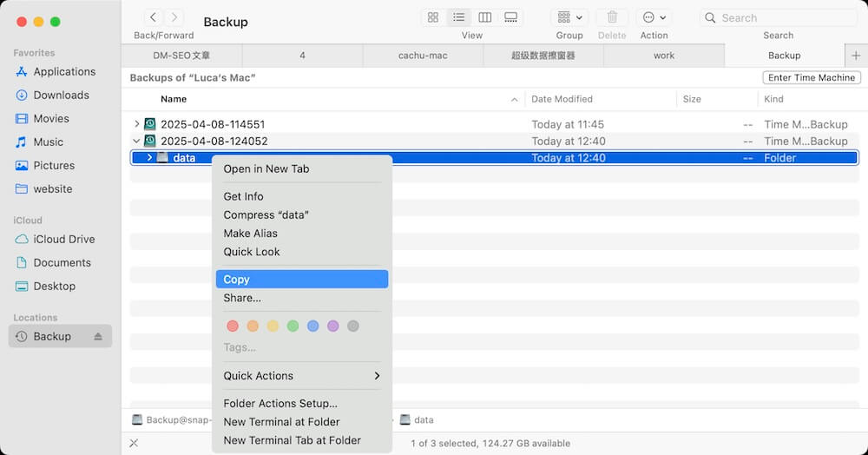Choose Compress "data"
Image resolution: width=868 pixels, height=455 pixels.
302,214
